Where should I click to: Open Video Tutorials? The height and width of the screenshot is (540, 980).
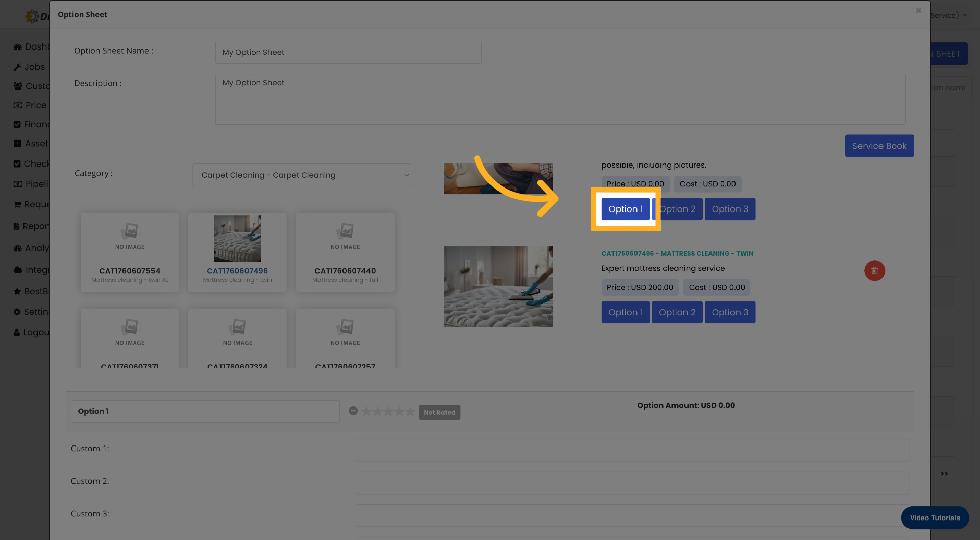coord(934,518)
